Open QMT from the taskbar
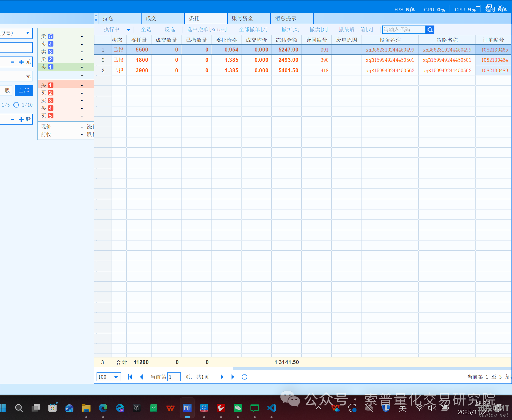Image resolution: width=512 pixels, height=420 pixels. [204, 408]
